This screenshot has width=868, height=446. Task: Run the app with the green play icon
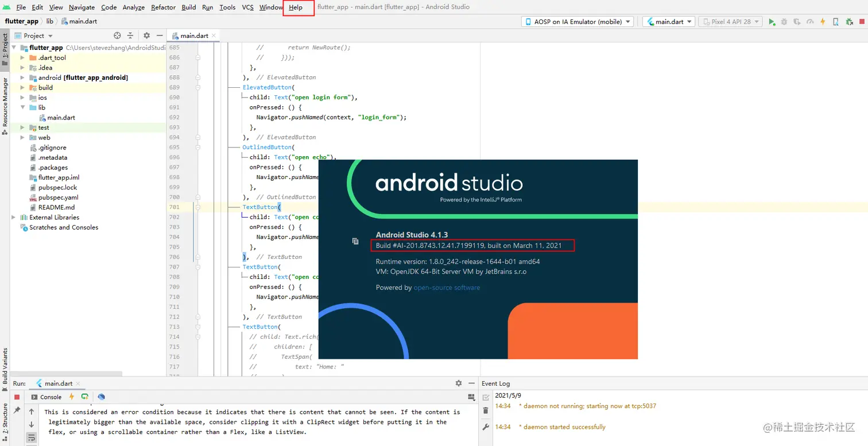pyautogui.click(x=772, y=22)
